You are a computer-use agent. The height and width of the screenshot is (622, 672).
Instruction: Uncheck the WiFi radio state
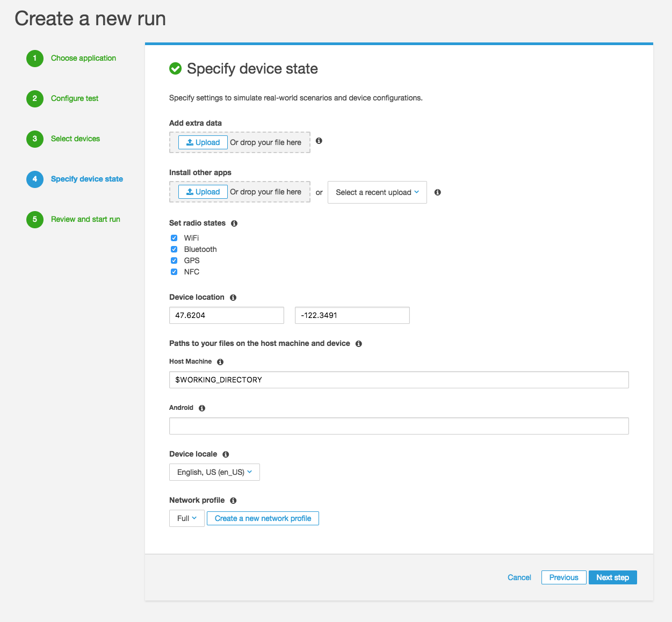[174, 238]
